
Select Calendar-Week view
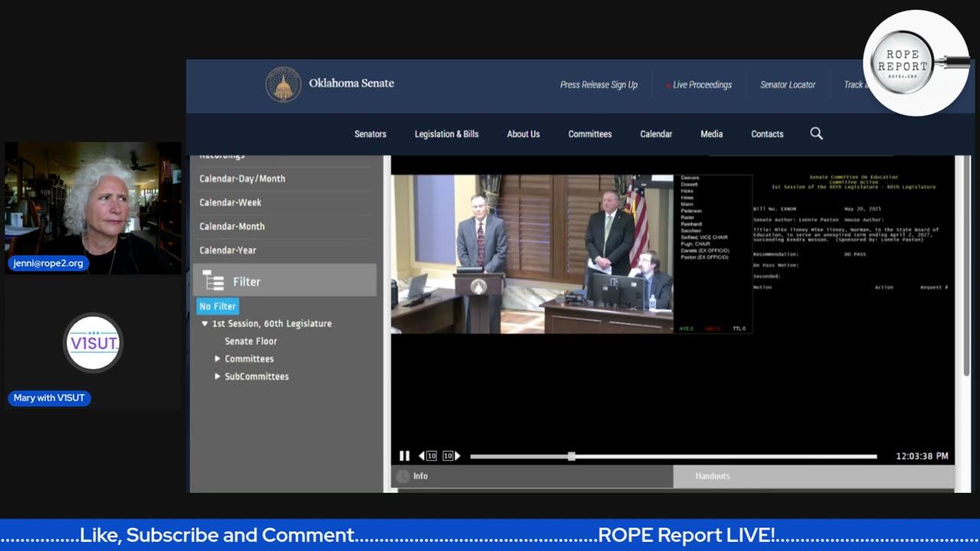[230, 203]
